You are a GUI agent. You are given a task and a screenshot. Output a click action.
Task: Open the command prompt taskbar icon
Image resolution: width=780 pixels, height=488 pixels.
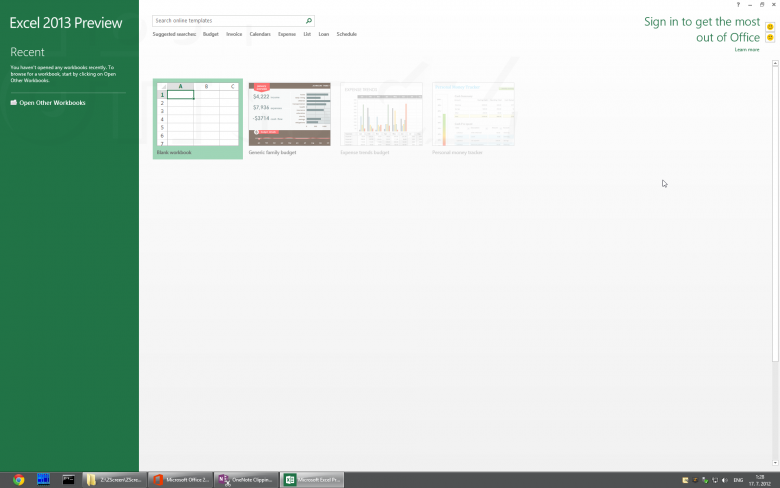68,480
